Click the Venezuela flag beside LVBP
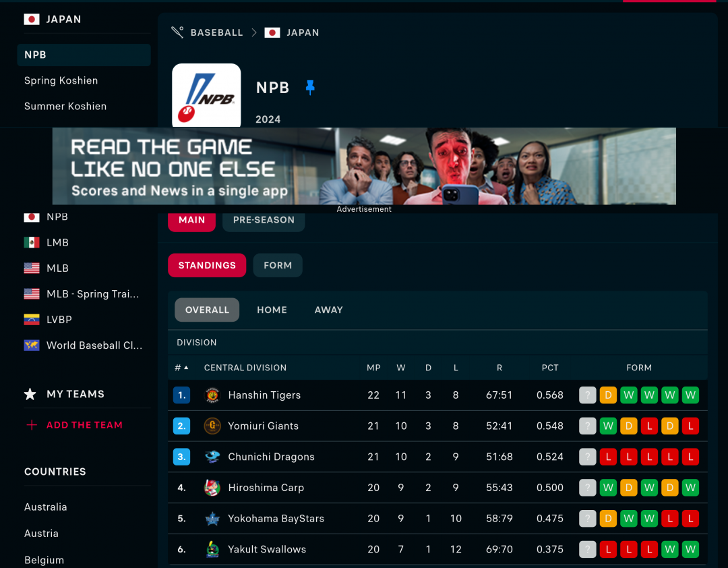 click(x=32, y=319)
